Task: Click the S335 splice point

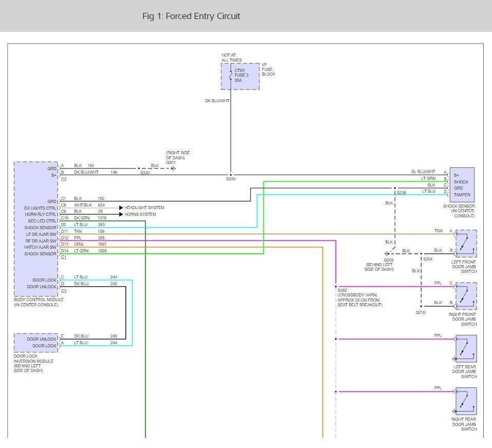Action: [x=231, y=175]
